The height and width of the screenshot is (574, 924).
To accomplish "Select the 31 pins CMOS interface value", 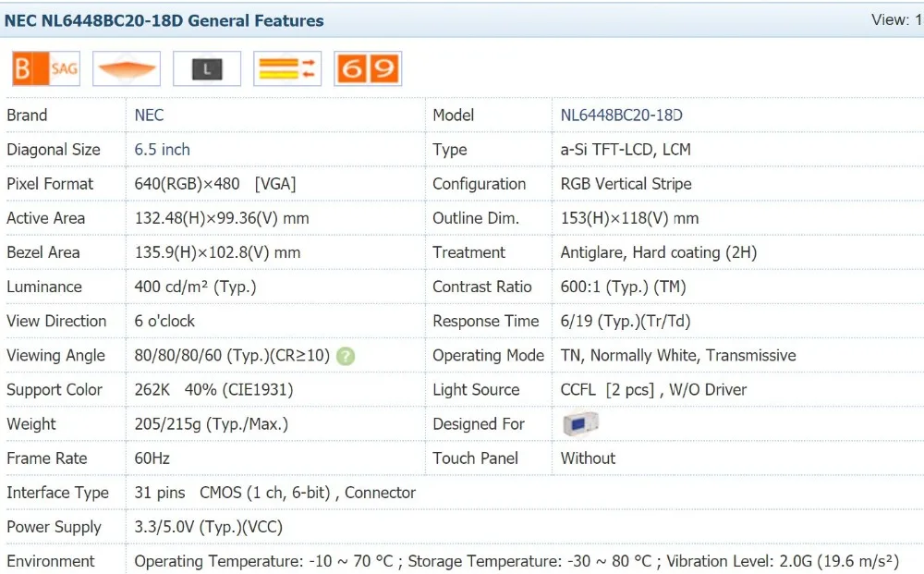I will [x=275, y=493].
